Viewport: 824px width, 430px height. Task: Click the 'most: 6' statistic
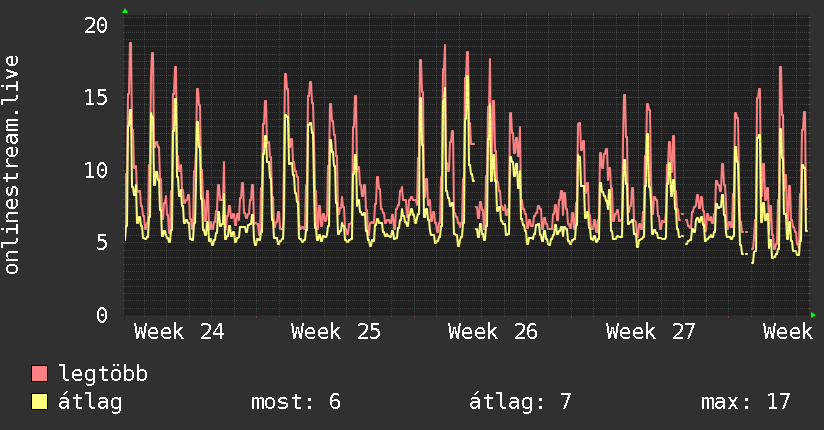[296, 402]
